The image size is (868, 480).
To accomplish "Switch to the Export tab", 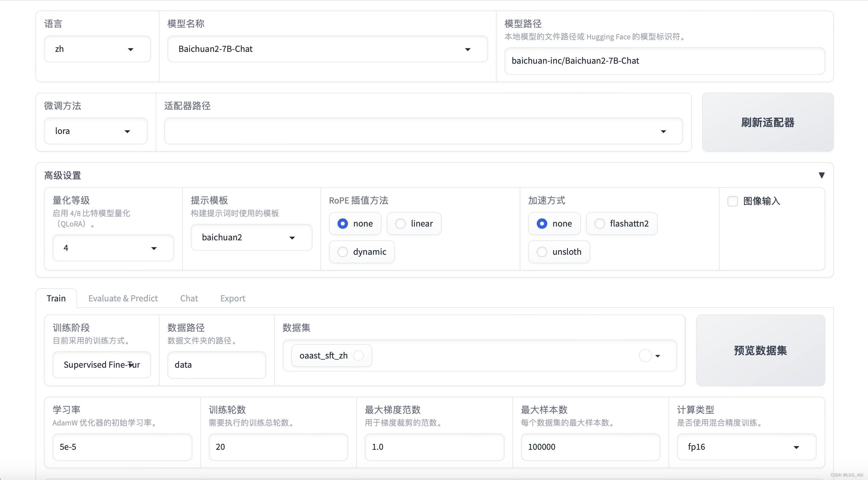I will pos(233,298).
